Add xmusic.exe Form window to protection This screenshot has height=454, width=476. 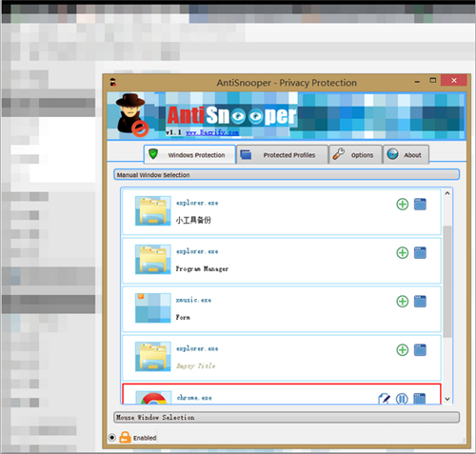(403, 302)
